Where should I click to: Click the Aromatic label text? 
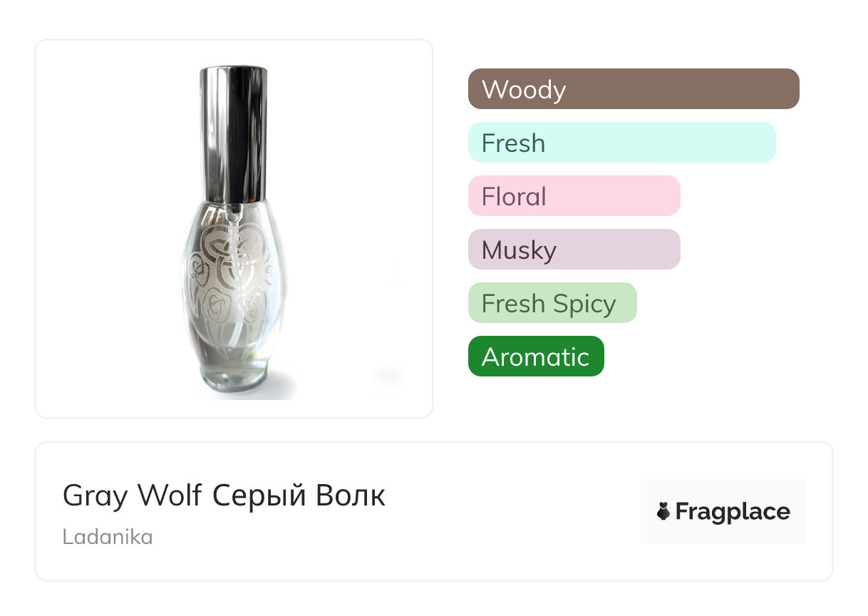(535, 357)
